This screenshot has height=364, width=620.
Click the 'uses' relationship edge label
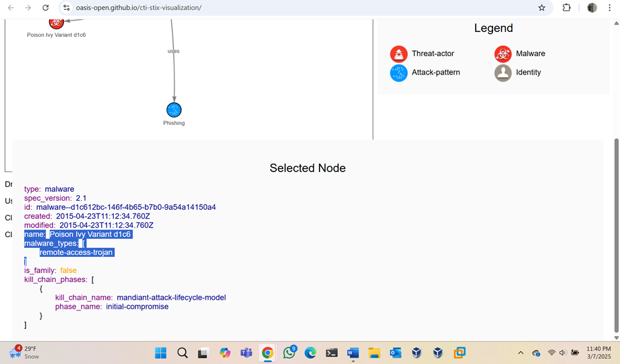(173, 51)
